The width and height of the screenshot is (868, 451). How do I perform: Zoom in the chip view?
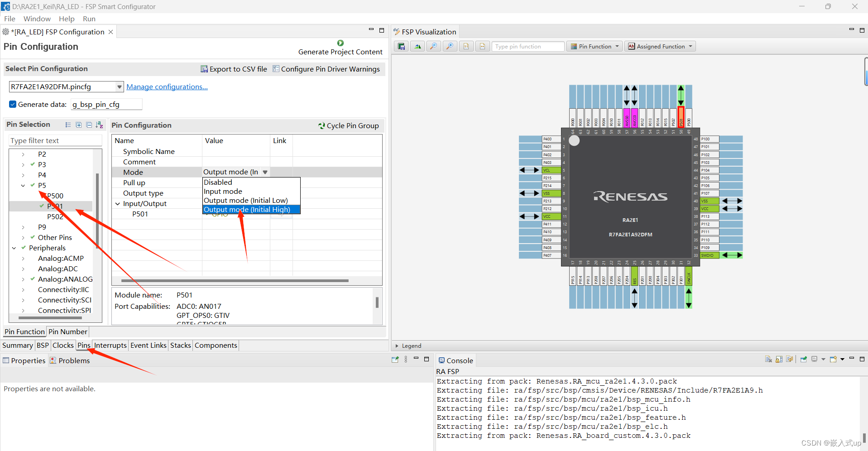[x=450, y=46]
